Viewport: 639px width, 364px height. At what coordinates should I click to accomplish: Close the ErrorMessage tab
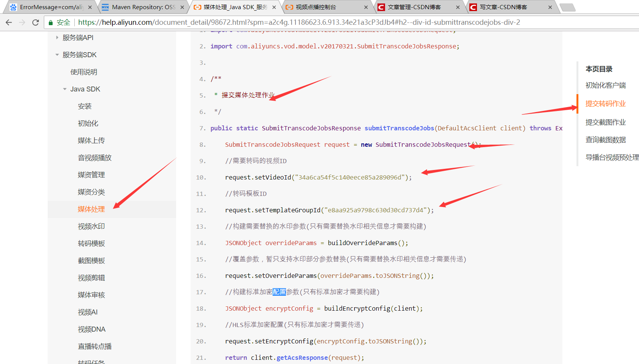[90, 7]
